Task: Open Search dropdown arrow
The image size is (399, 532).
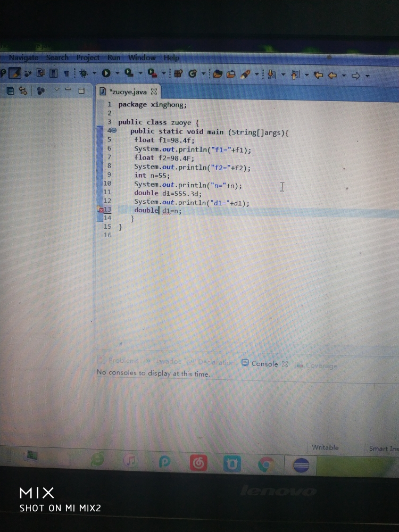Action: coord(257,74)
